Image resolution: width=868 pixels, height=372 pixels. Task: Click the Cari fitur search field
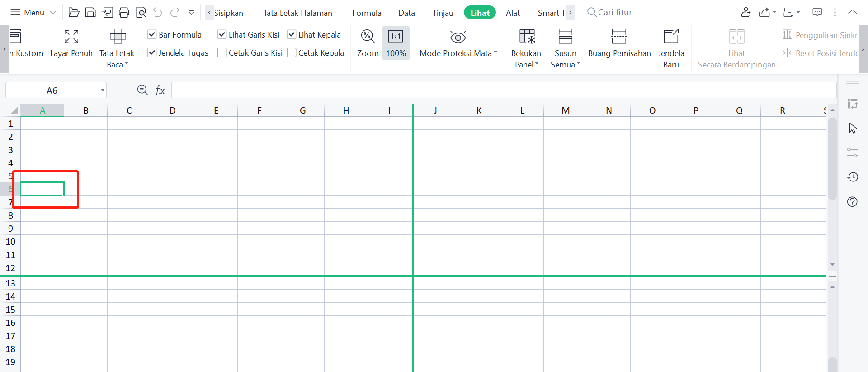615,13
